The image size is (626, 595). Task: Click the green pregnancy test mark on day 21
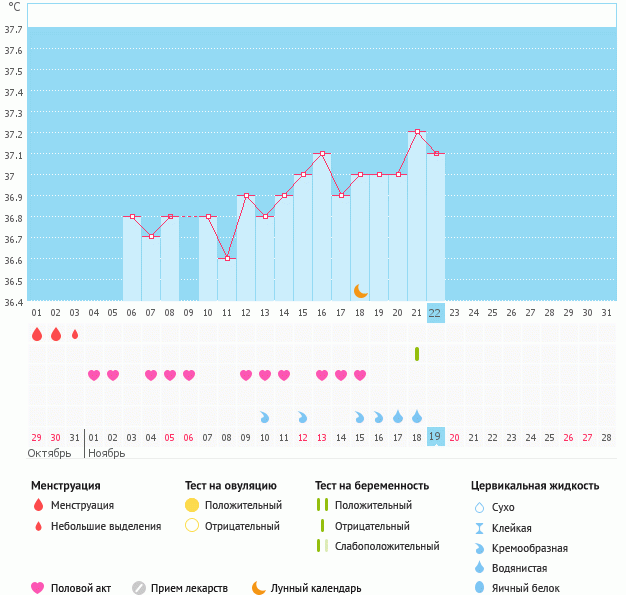417,354
